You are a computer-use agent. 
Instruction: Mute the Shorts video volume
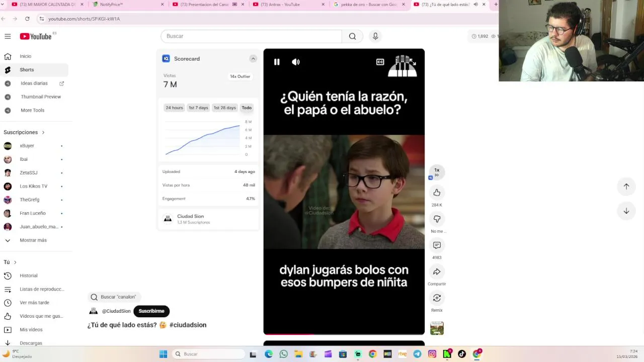296,62
